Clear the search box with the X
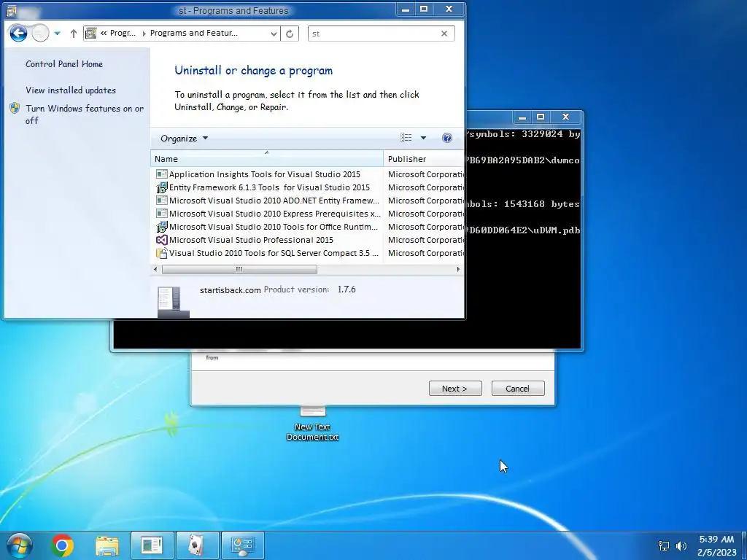747x560 pixels. click(x=444, y=34)
